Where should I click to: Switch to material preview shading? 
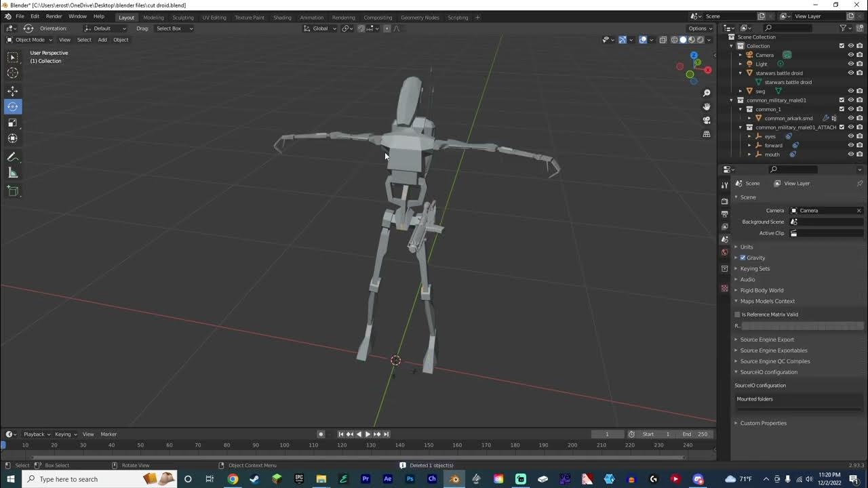coord(692,39)
